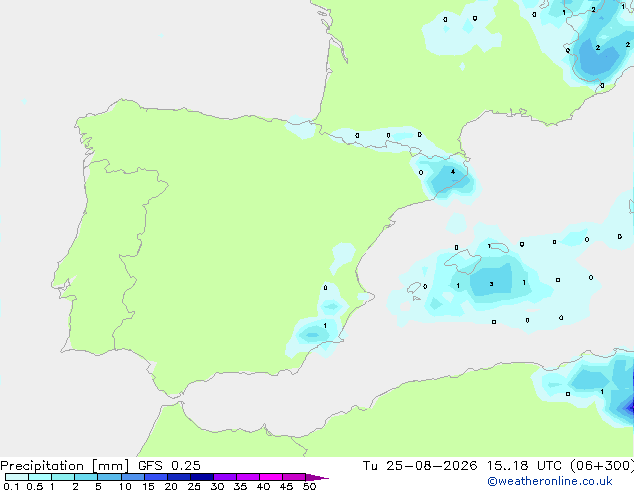This screenshot has width=634, height=490.
Task: Choose the 30–35 mm purple legend swatch
Action: coord(225,477)
